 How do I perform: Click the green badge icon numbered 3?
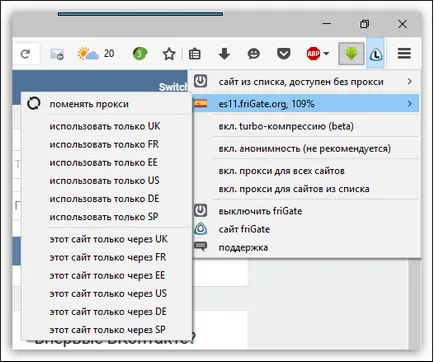(140, 54)
